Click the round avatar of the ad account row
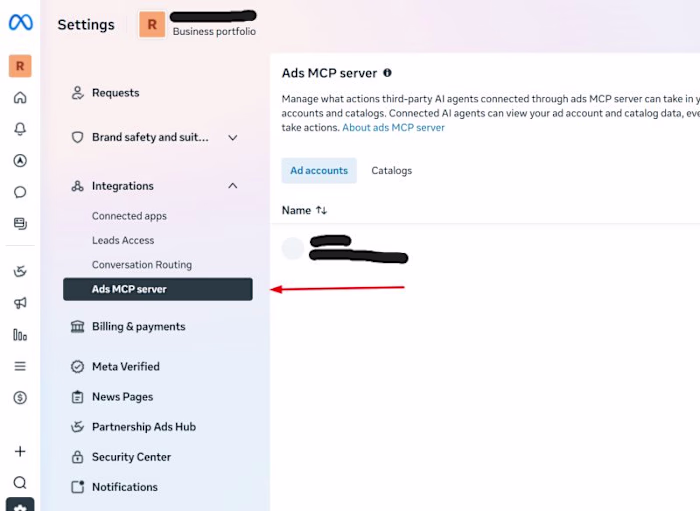Viewport: 700px width, 511px height. [293, 249]
